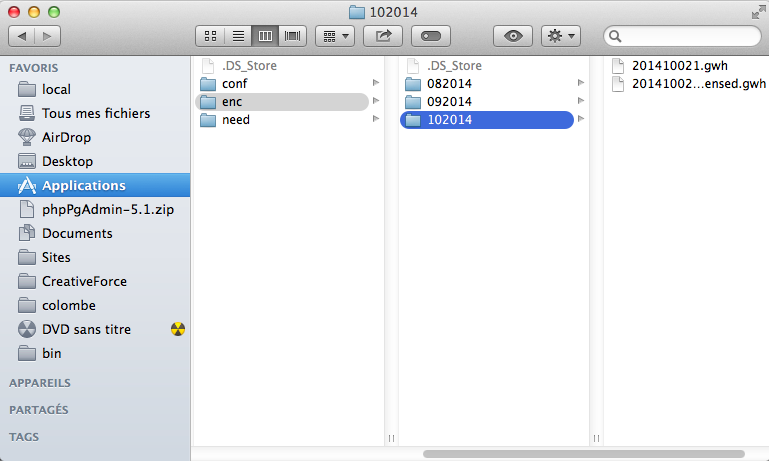Click the burn icon next to DVD sans titre
The image size is (769, 461).
[x=178, y=329]
